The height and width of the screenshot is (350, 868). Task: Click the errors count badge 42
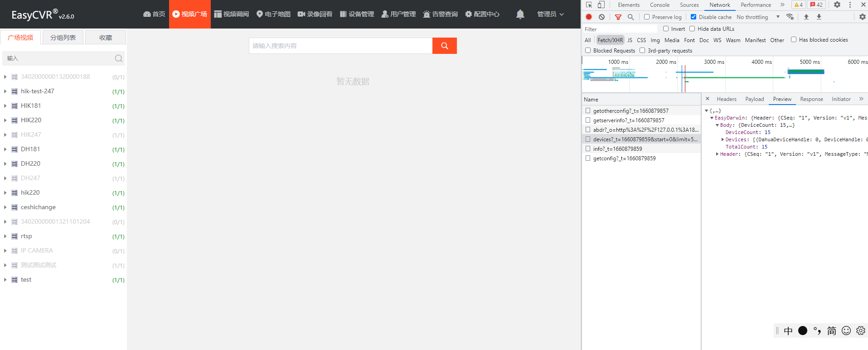tap(816, 5)
